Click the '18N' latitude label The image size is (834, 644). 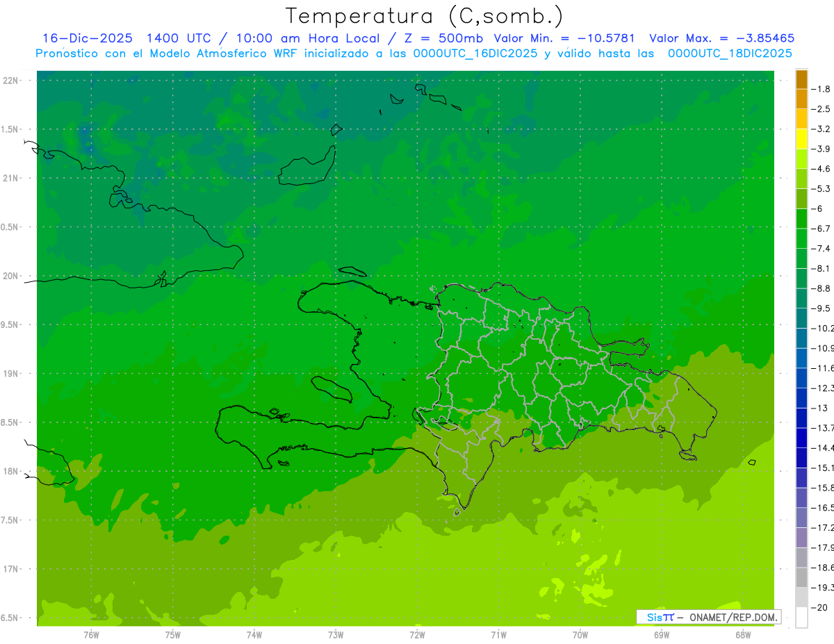click(11, 471)
